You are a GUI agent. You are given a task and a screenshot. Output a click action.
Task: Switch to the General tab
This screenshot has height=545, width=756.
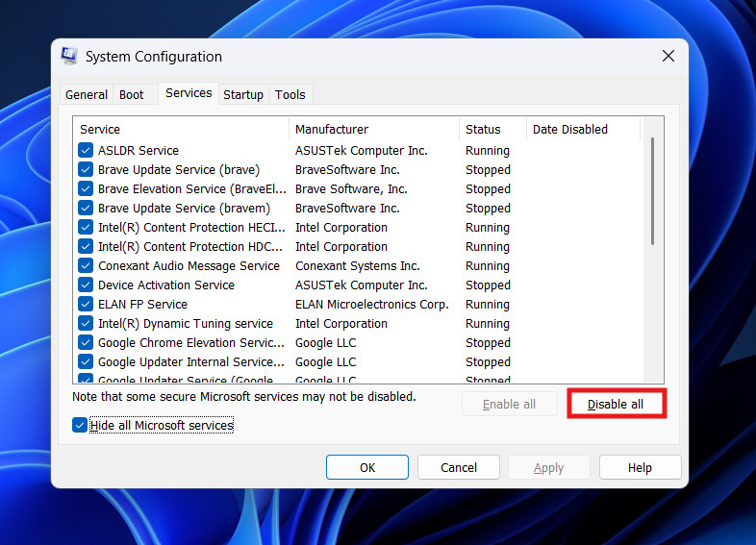click(87, 94)
